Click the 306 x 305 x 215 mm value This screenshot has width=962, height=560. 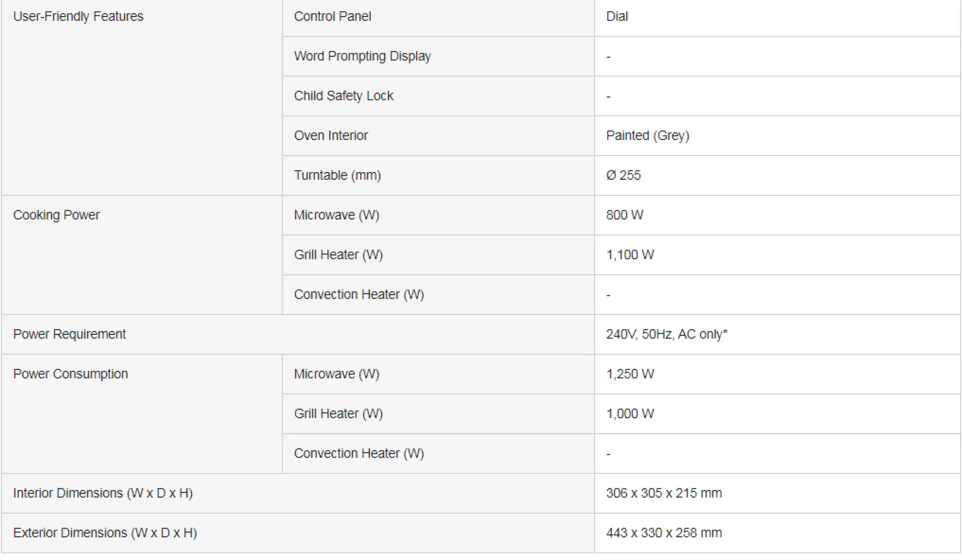click(664, 493)
